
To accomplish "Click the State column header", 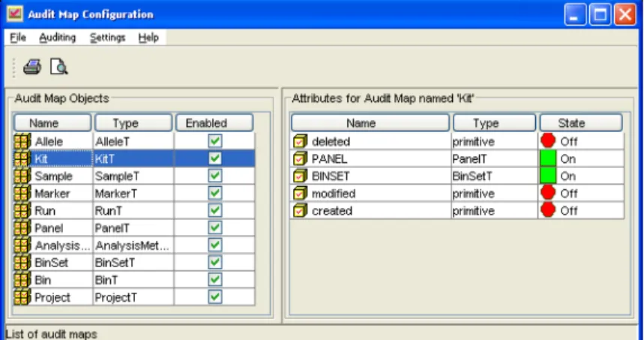I will point(581,123).
